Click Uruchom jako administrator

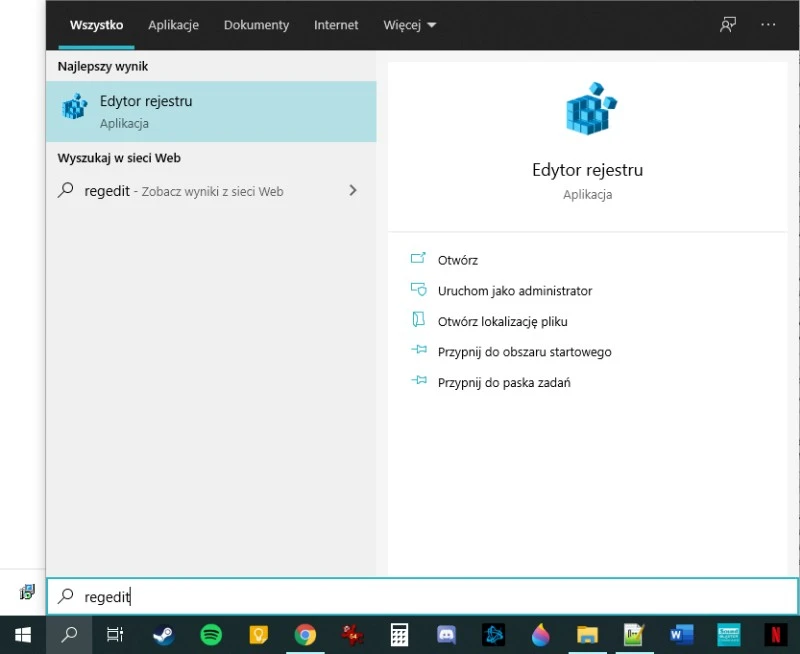click(x=514, y=291)
